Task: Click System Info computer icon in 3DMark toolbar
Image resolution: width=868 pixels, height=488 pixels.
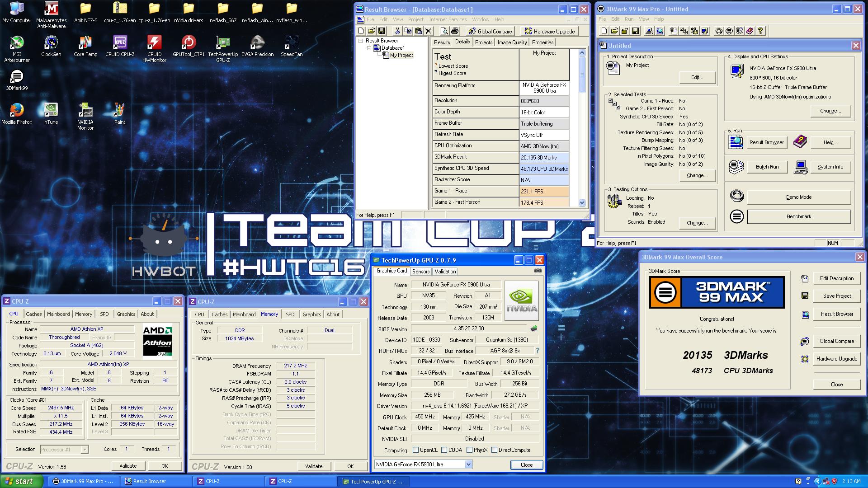Action: [x=649, y=31]
